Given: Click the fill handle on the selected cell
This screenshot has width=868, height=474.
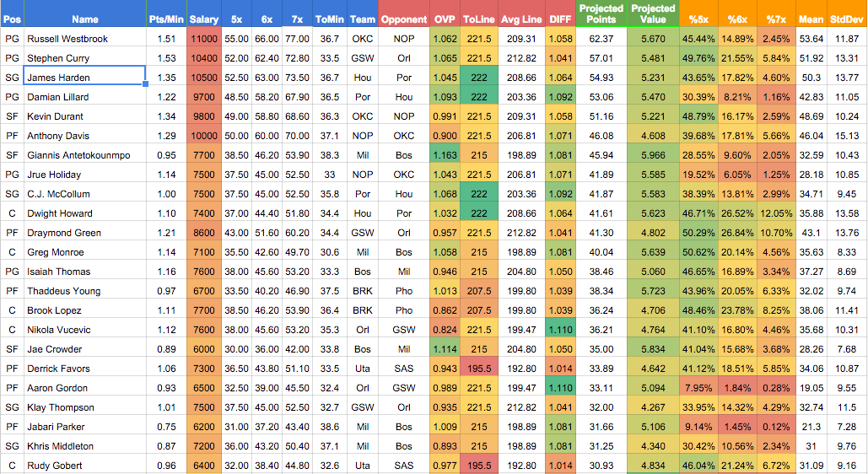Looking at the screenshot, I should 145,84.
